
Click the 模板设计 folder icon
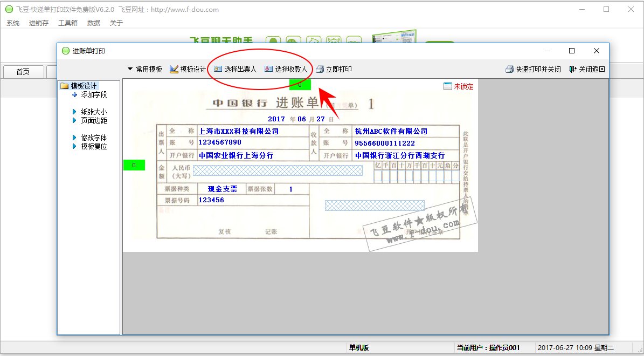pos(64,86)
